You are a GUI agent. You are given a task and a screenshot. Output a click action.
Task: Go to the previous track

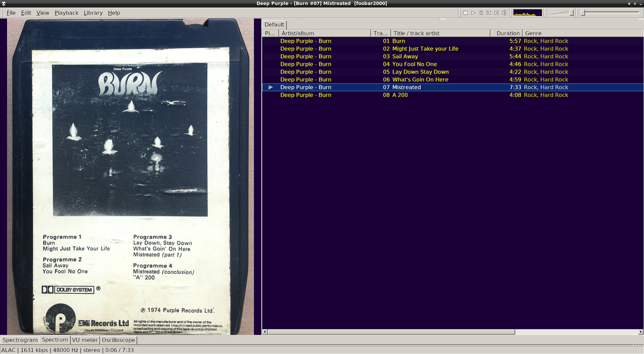489,13
